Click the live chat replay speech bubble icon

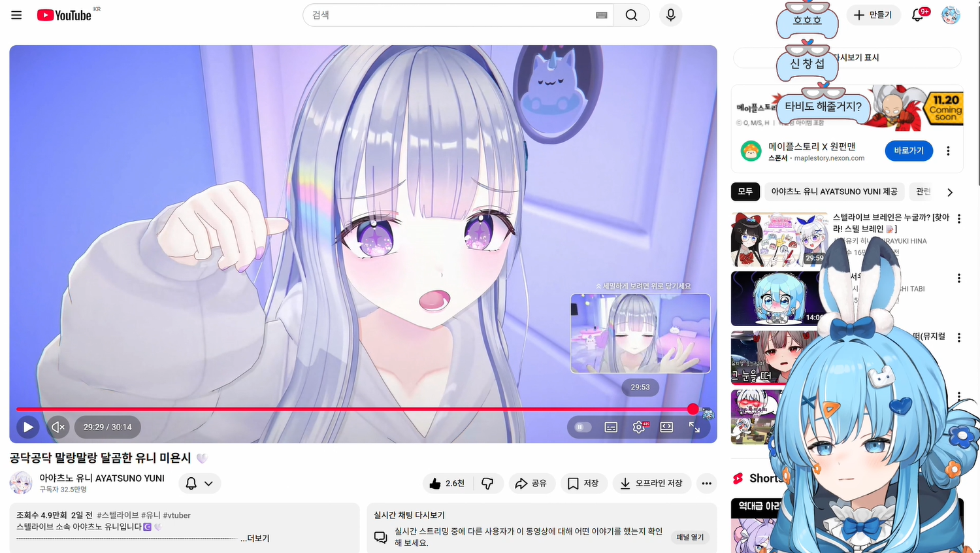[380, 537]
